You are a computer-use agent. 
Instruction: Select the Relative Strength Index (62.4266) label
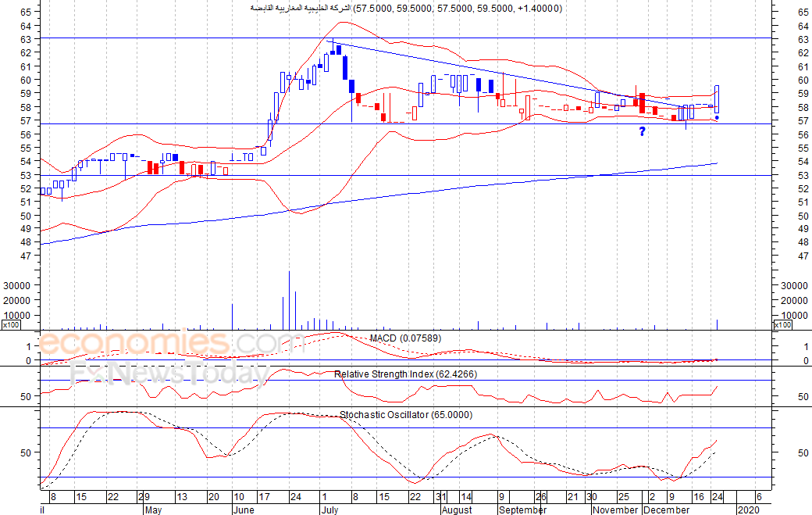click(405, 374)
